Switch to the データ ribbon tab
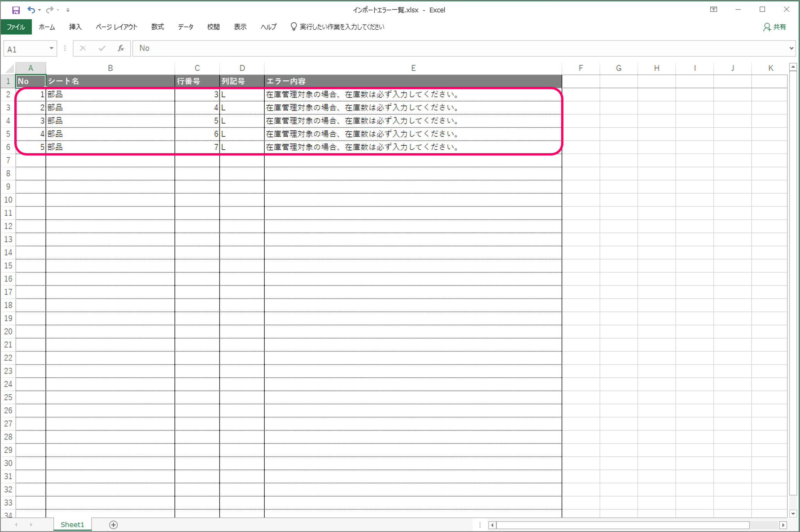Viewport: 800px width, 532px height. point(186,27)
